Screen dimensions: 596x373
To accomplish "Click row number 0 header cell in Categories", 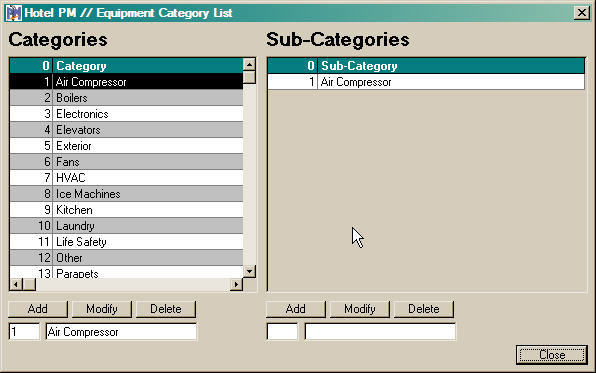I will [31, 66].
